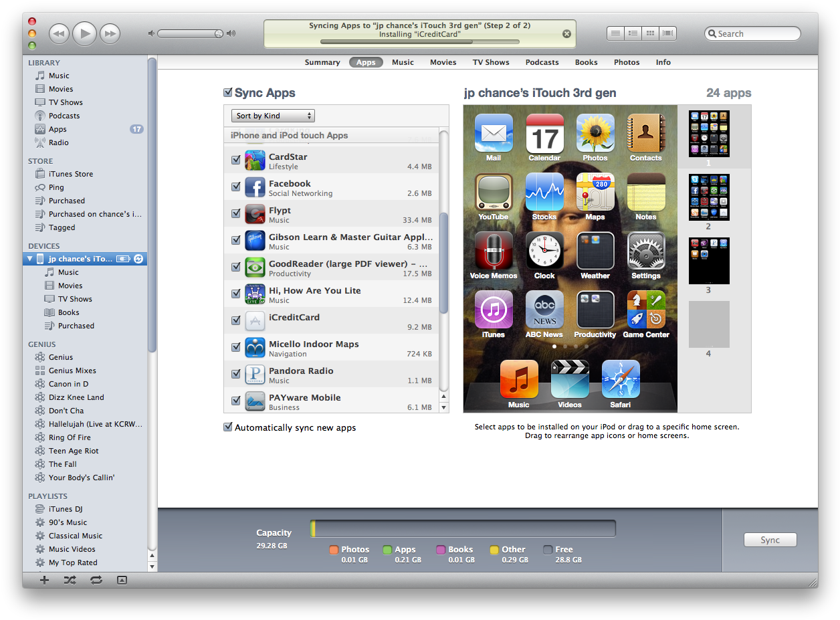Click the Capacity usage bar
This screenshot has width=840, height=620.
pyautogui.click(x=463, y=529)
